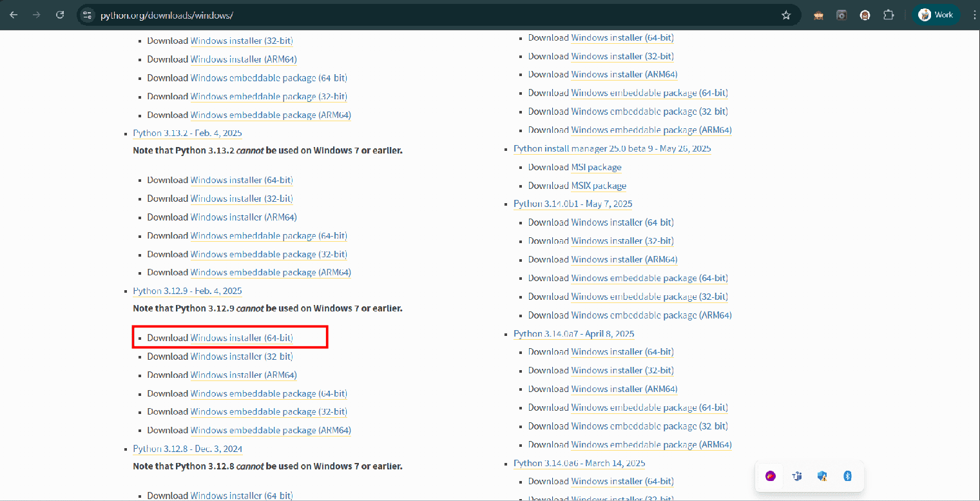Reload the python.org page
The width and height of the screenshot is (980, 501).
(x=60, y=15)
